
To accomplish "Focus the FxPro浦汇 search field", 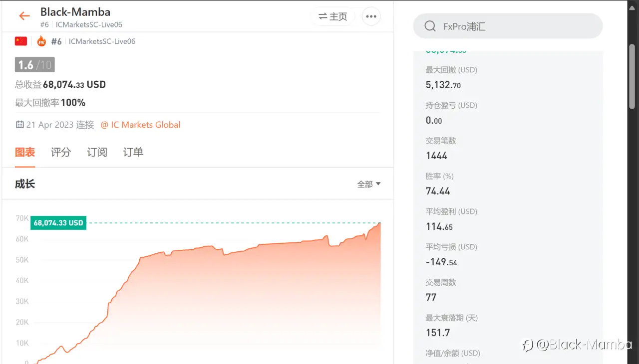I will click(x=508, y=26).
